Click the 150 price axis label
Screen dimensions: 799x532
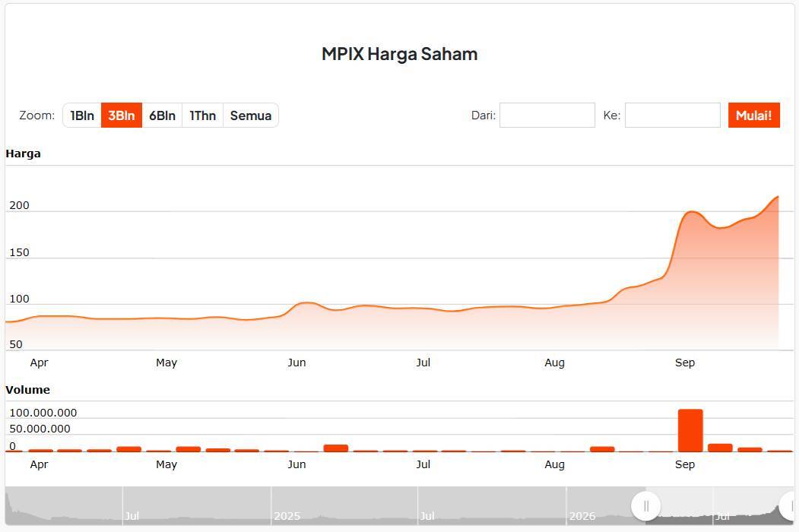[19, 252]
